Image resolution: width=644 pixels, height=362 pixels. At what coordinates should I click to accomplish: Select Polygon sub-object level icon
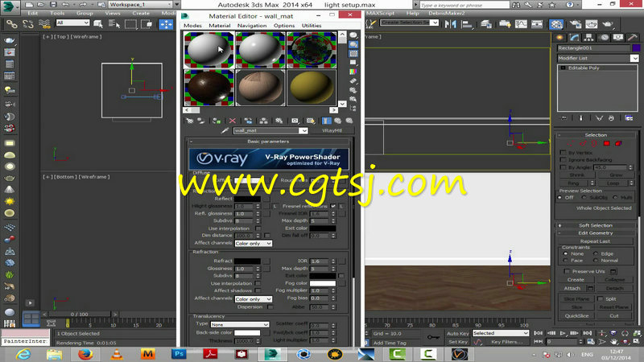(x=606, y=143)
